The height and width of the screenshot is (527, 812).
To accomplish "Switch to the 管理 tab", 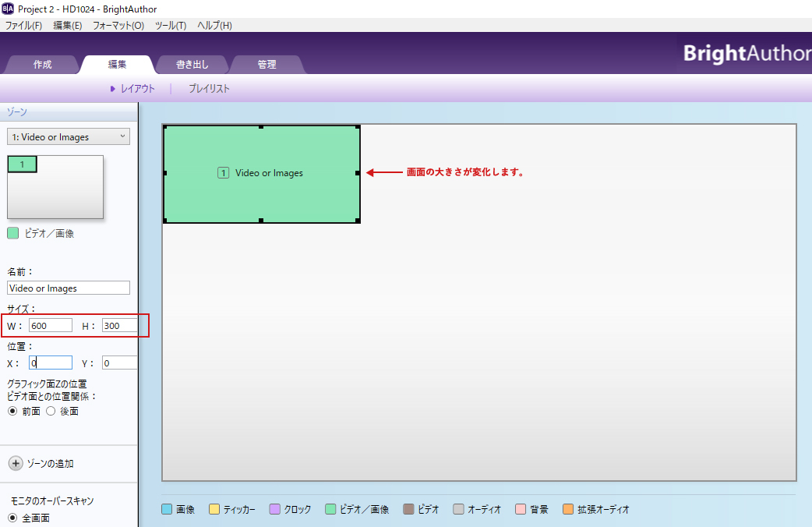I will (267, 65).
